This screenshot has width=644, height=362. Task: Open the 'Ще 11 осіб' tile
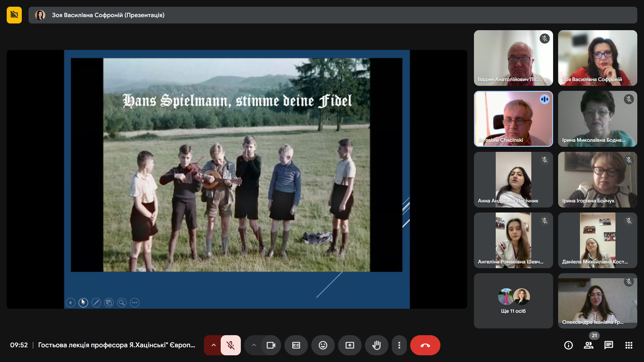click(513, 301)
